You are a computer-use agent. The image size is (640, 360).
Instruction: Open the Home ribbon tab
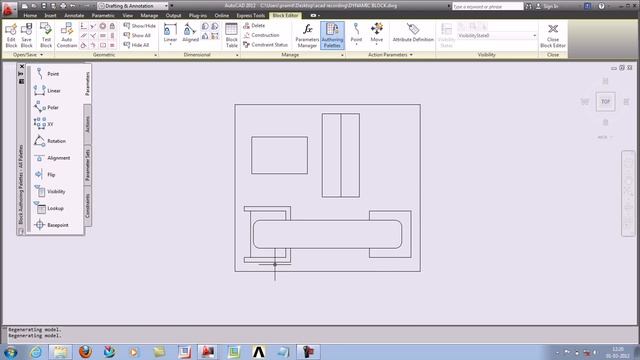tap(30, 16)
